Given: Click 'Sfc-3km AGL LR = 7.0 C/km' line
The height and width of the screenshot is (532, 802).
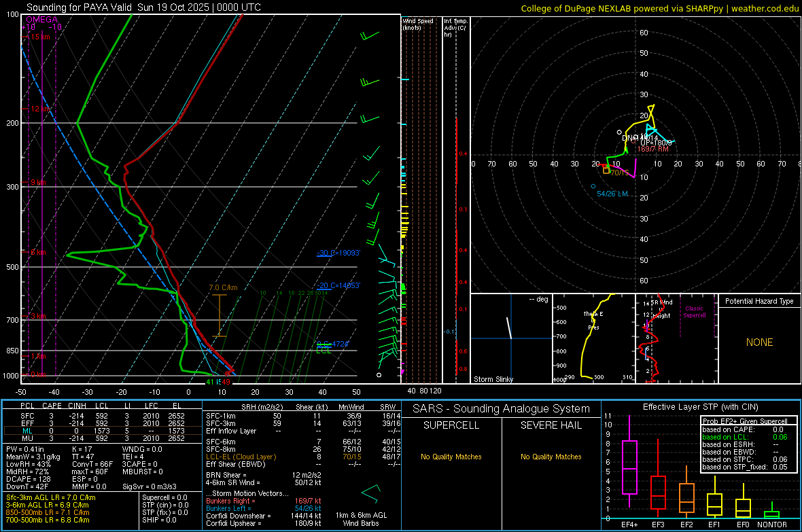Looking at the screenshot, I should (x=51, y=498).
